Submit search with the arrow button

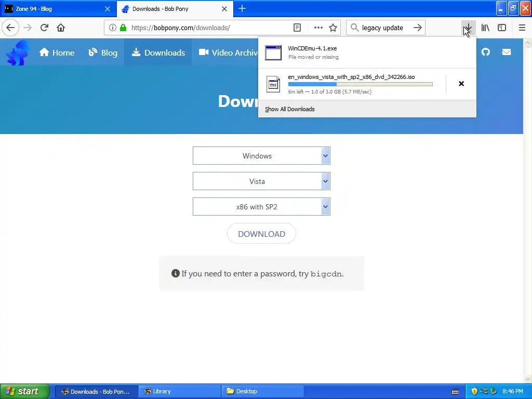(x=418, y=28)
